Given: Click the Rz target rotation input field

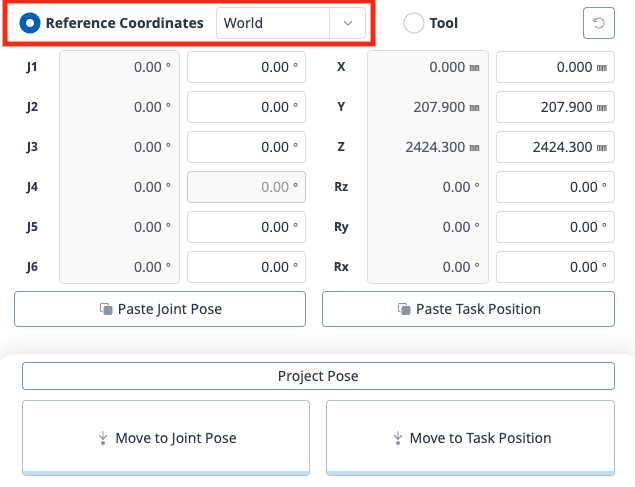Looking at the screenshot, I should pos(555,187).
